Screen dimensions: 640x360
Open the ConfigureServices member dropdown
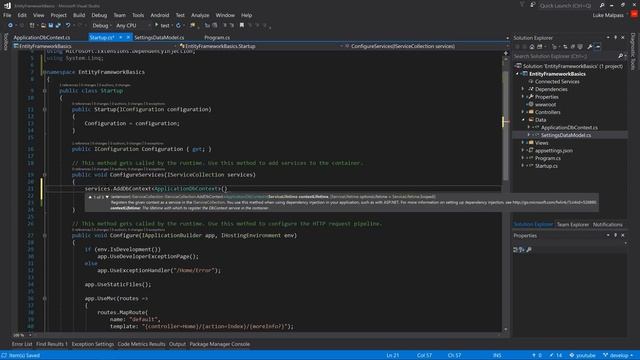tap(424, 46)
